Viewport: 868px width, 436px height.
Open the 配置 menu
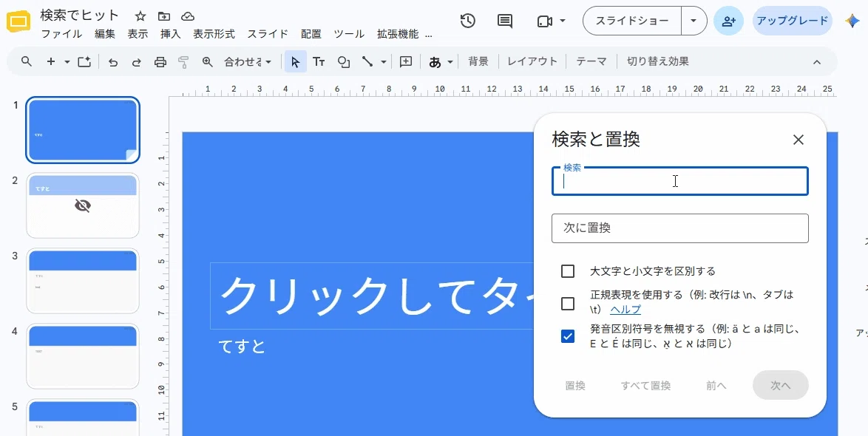pos(311,34)
